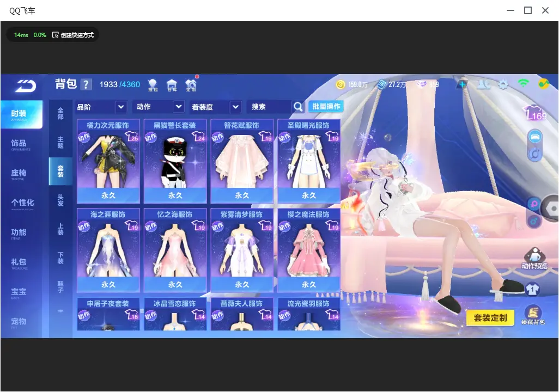The image size is (559, 392).
Task: Click the 1933/4360 capacity counter
Action: point(119,84)
